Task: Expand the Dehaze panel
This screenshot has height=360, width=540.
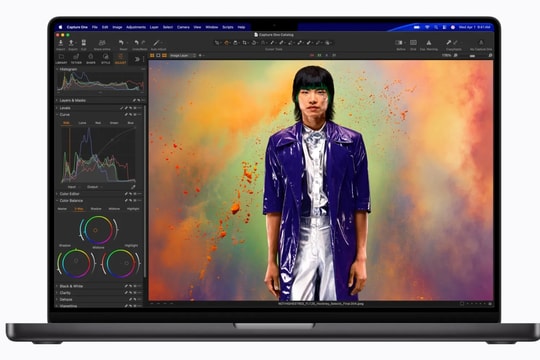Action: [57, 299]
